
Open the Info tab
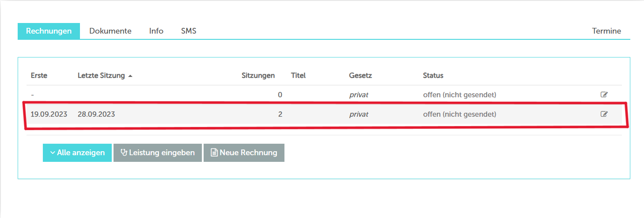pyautogui.click(x=156, y=31)
